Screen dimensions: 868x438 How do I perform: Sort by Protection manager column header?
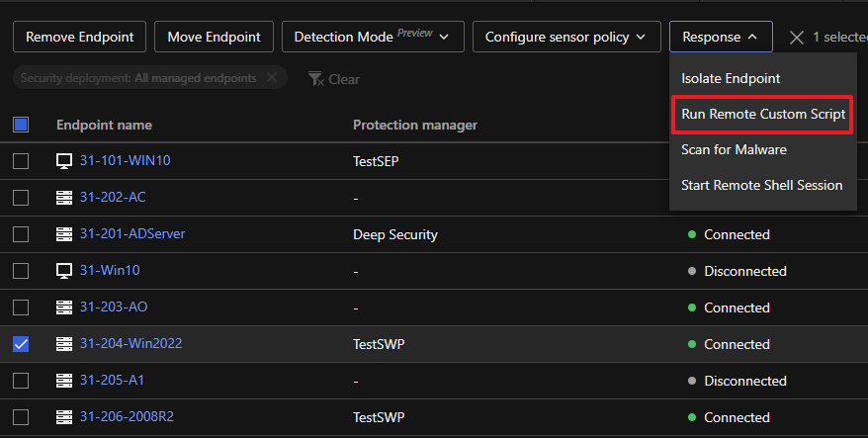(x=415, y=125)
